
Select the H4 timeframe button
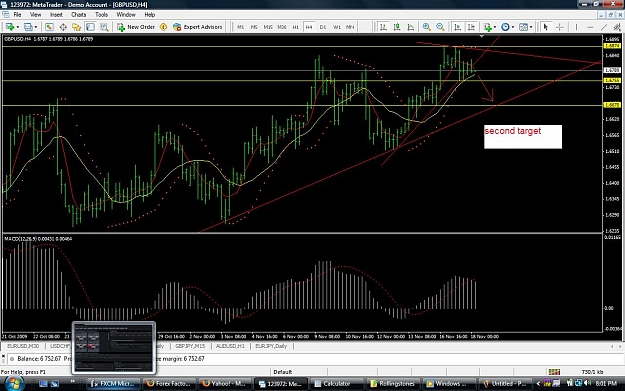(309, 27)
